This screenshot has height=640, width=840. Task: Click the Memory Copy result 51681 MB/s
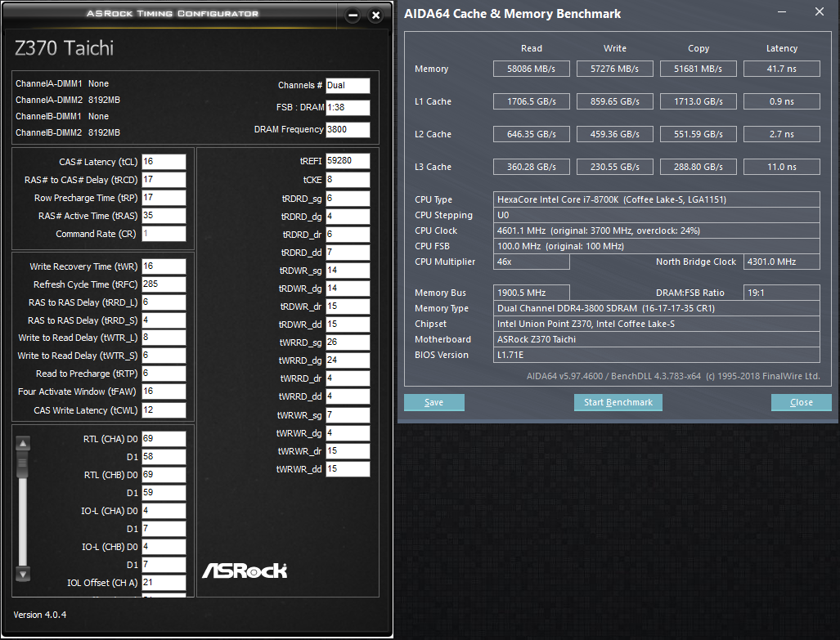(x=698, y=69)
